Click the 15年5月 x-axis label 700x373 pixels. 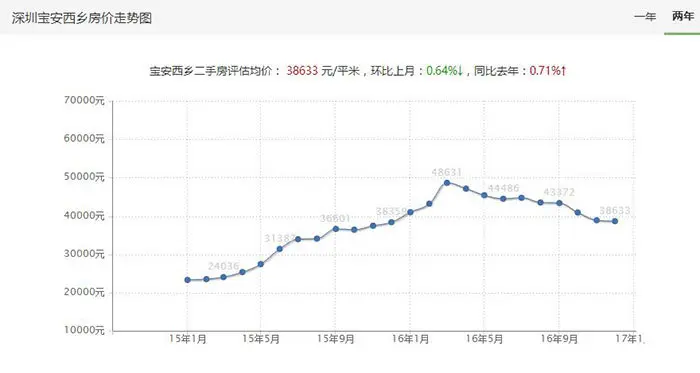click(261, 339)
